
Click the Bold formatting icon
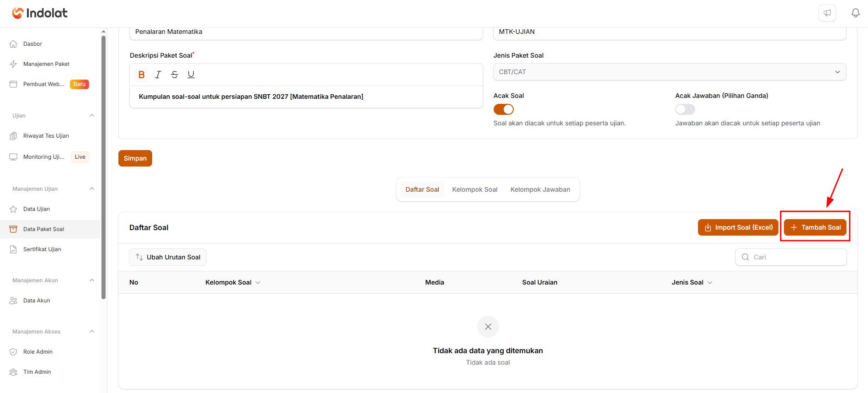(x=142, y=75)
